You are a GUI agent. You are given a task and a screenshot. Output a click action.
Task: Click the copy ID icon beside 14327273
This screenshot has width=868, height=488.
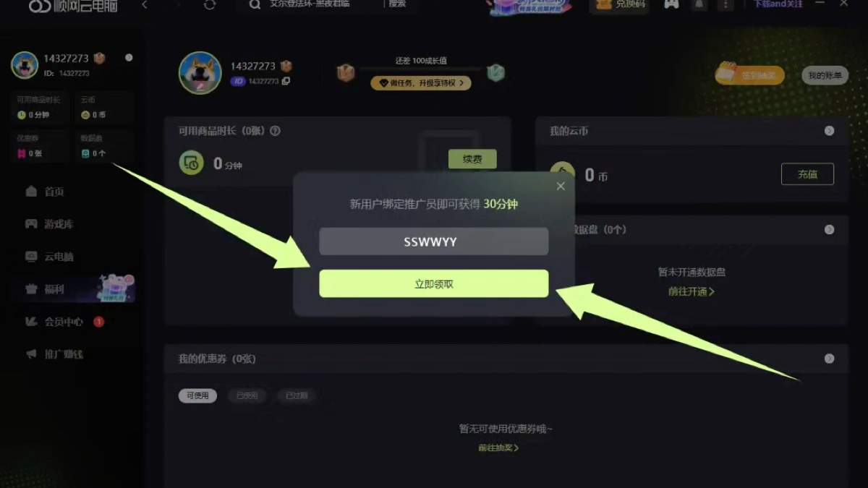tap(286, 81)
